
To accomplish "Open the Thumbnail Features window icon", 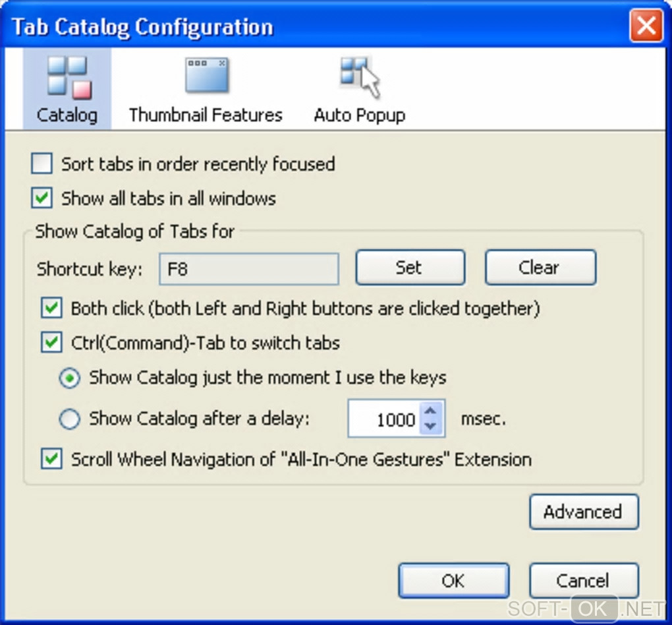I will click(x=206, y=76).
